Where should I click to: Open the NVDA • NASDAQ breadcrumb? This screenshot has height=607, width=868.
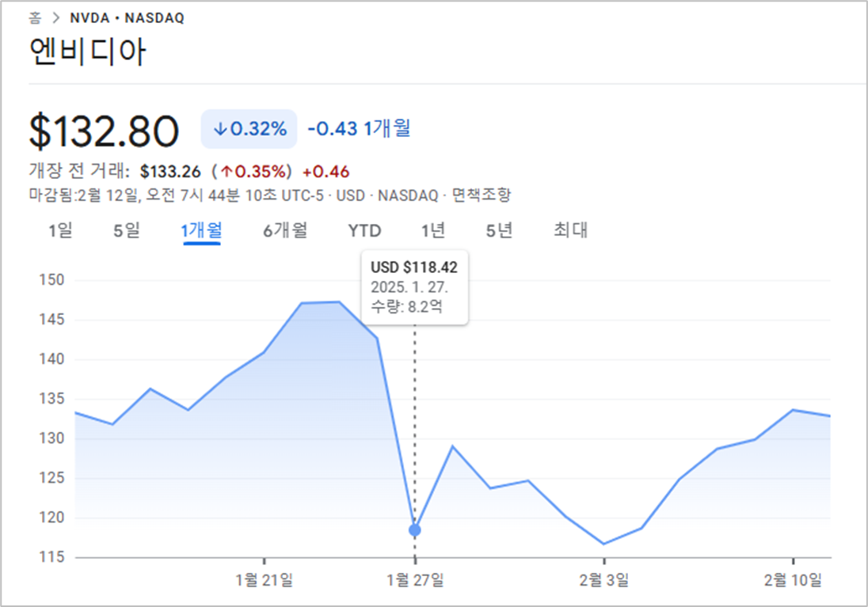(x=127, y=18)
